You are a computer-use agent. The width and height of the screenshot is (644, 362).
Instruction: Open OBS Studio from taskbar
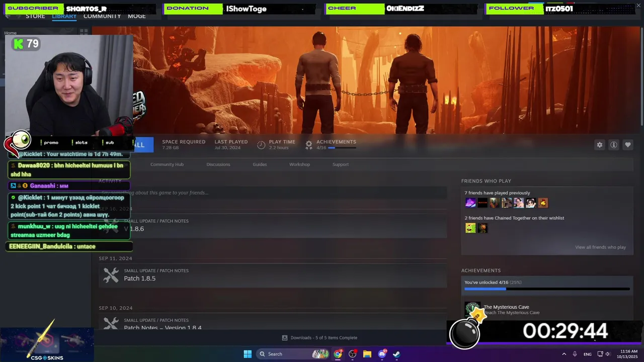353,354
